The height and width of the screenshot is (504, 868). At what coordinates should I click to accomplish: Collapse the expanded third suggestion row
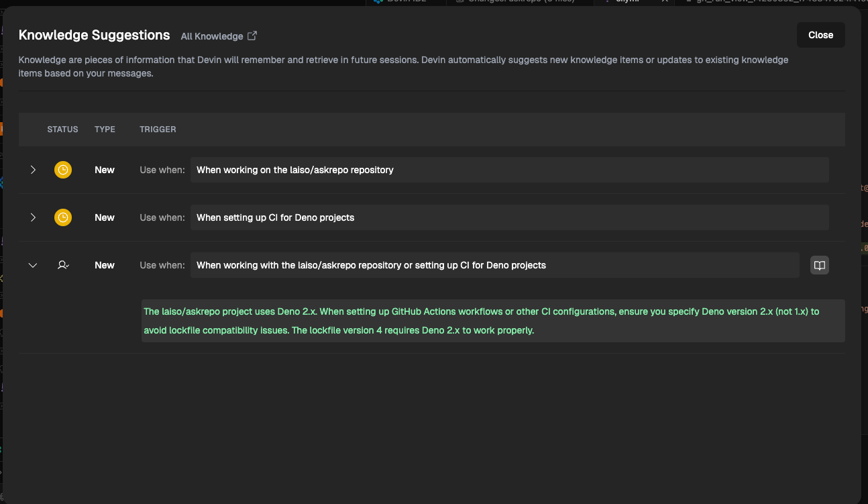[33, 265]
